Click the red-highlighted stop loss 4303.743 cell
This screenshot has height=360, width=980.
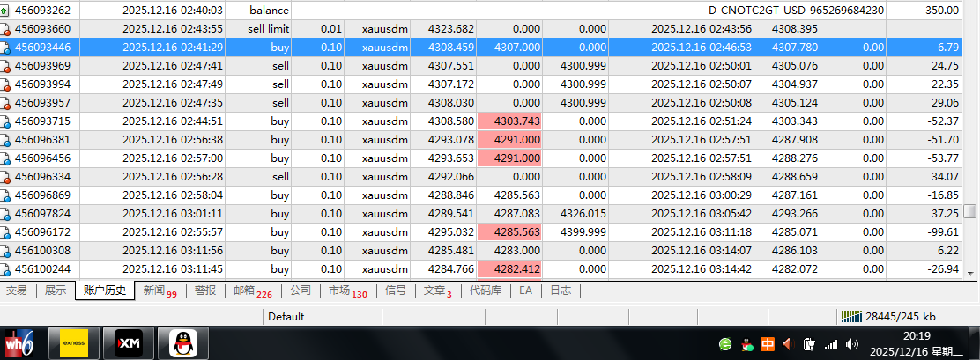tap(509, 121)
